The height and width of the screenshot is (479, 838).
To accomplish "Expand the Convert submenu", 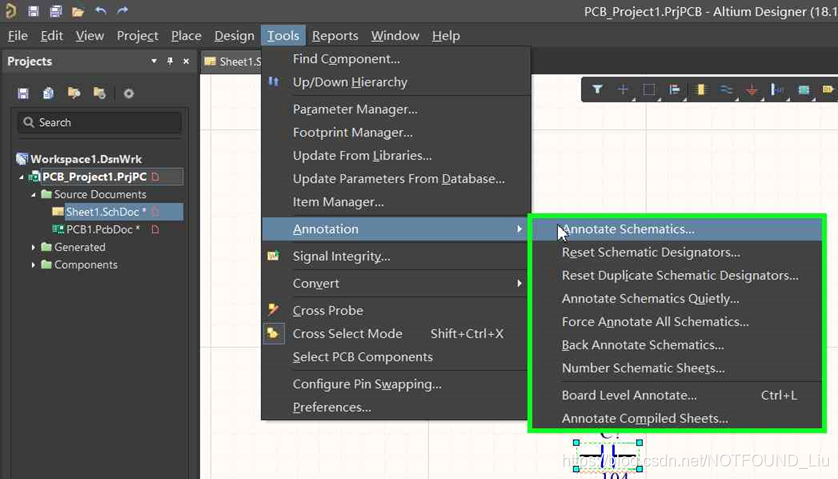I will (x=395, y=283).
